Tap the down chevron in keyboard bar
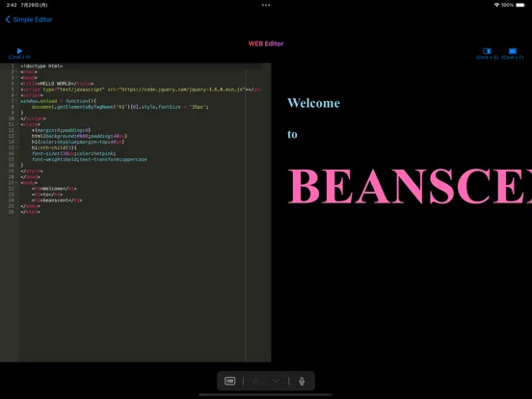532x399 pixels. [276, 381]
